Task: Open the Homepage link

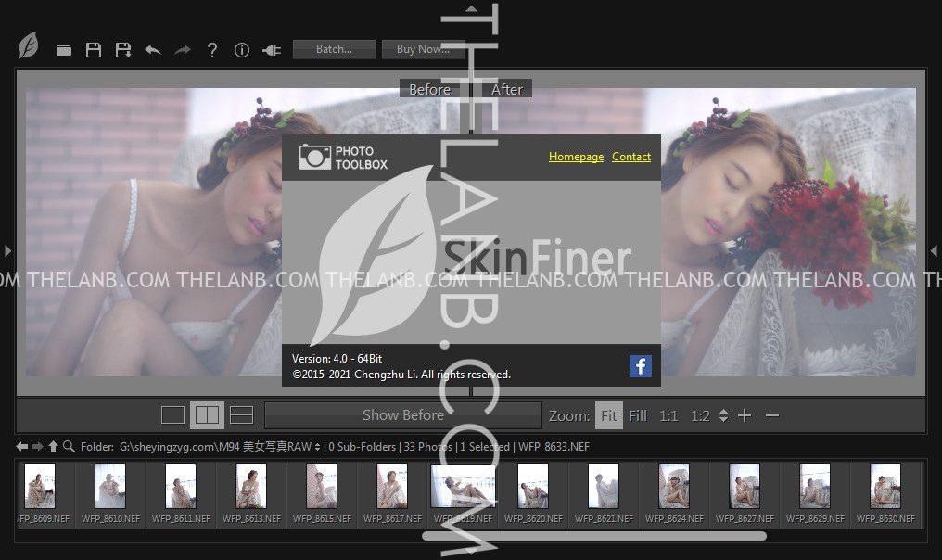Action: (x=576, y=157)
